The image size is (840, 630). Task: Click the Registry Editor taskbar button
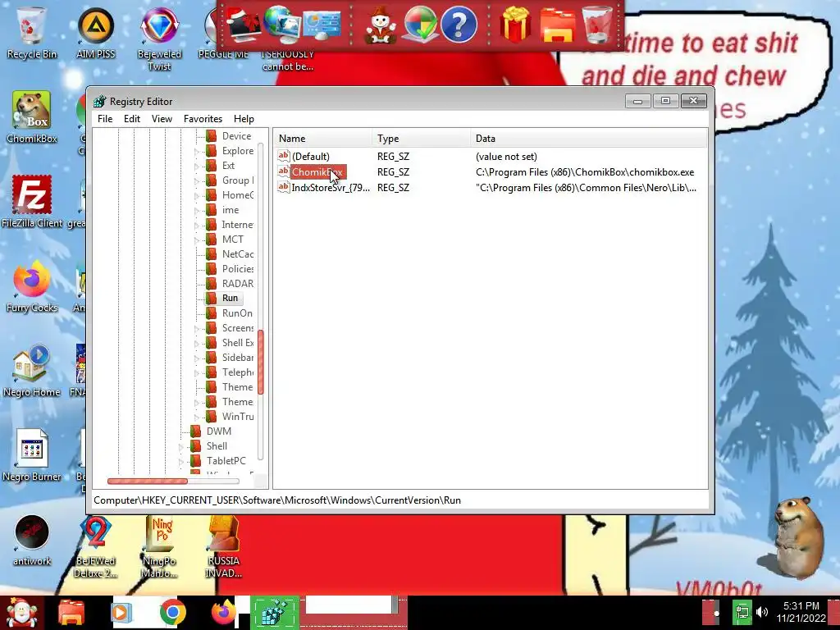pyautogui.click(x=275, y=612)
